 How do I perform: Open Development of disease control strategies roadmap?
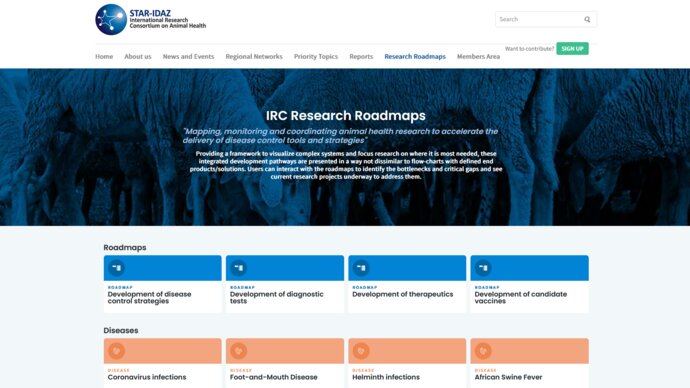[163, 284]
